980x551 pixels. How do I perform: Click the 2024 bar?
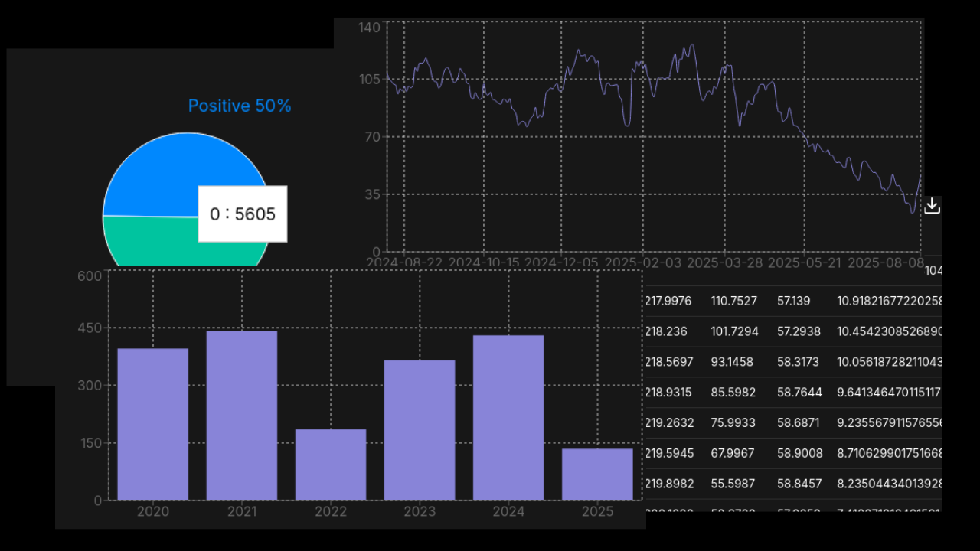(x=508, y=417)
